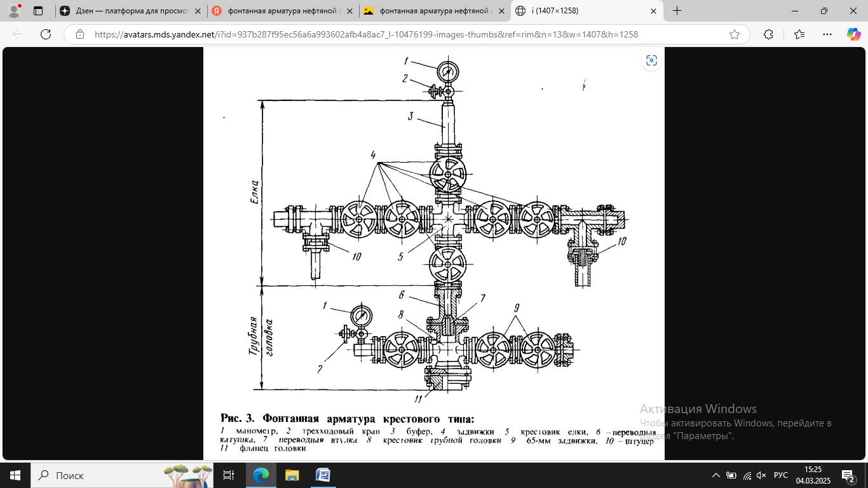Close the i (1407×1258) tab
This screenshot has width=868, height=488.
[653, 11]
